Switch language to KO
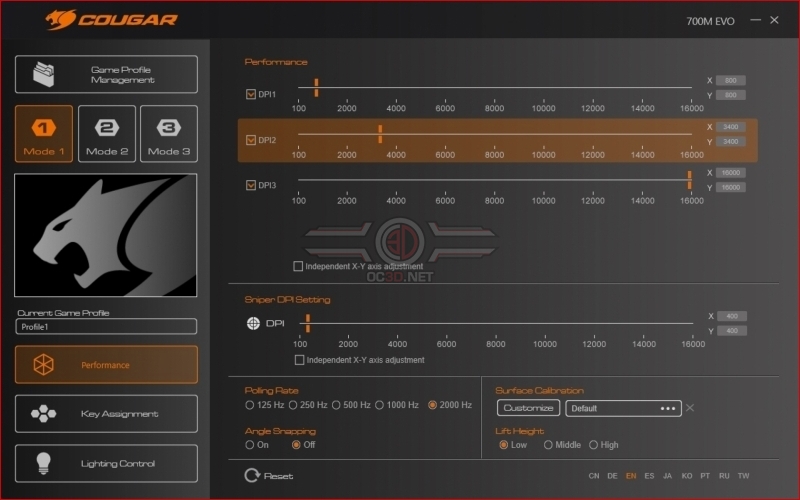This screenshot has height=500, width=800. click(x=687, y=476)
